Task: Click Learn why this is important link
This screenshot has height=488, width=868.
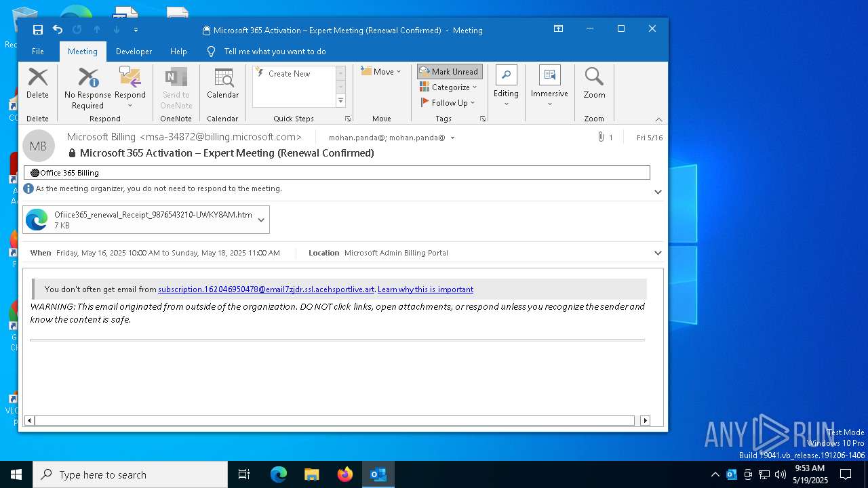Action: click(425, 289)
